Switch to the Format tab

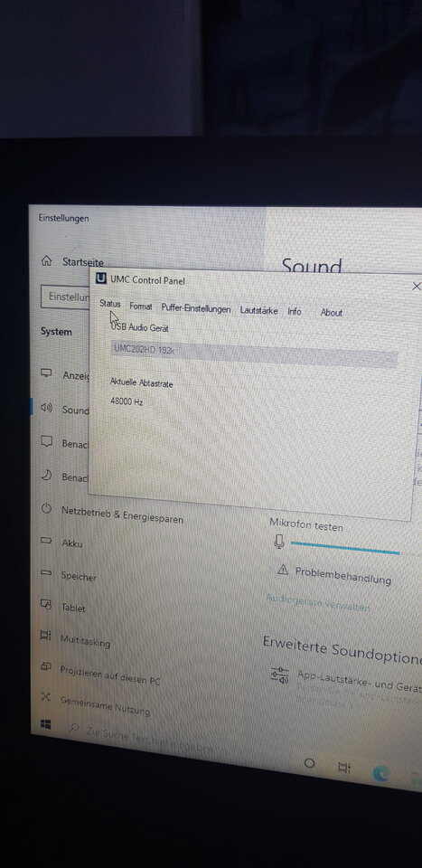140,306
